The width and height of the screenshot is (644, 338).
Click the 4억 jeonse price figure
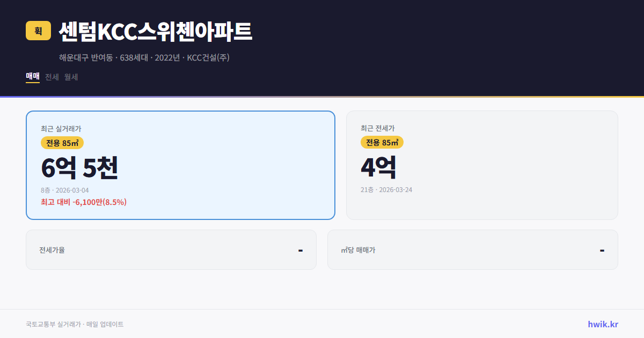tap(378, 167)
